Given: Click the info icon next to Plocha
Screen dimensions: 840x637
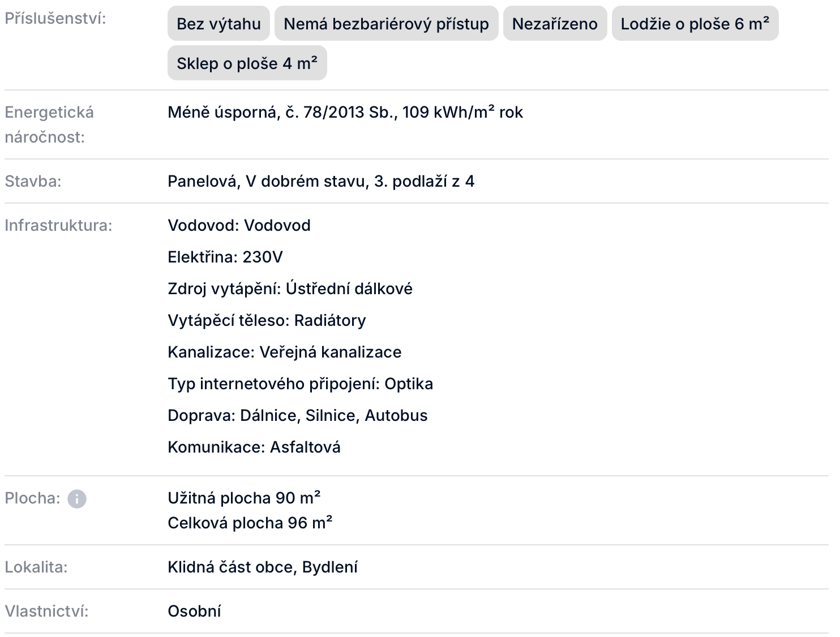Looking at the screenshot, I should click(x=77, y=499).
